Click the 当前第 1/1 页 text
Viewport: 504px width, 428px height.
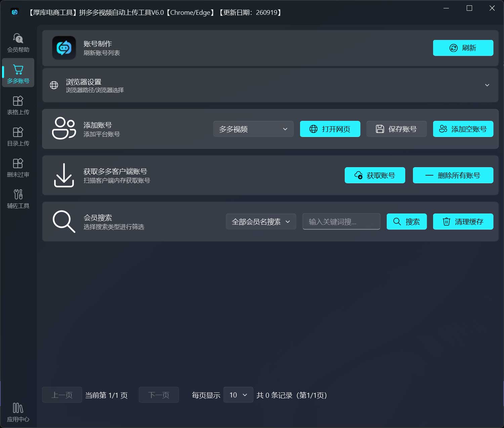coord(107,395)
